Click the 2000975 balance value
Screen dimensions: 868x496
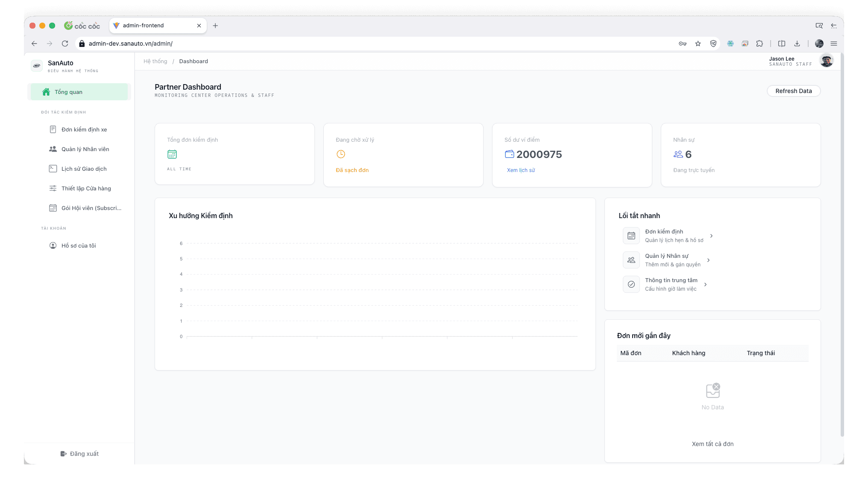[x=539, y=154]
